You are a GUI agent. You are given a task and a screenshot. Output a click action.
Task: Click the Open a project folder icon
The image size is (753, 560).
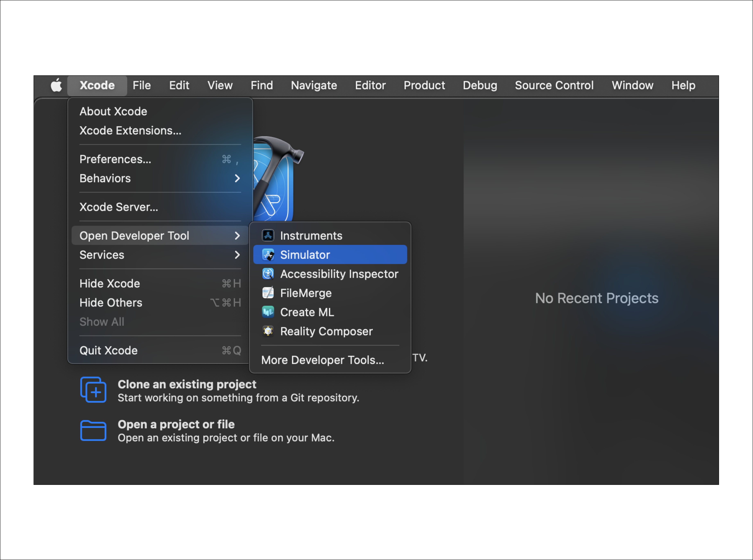pos(93,431)
